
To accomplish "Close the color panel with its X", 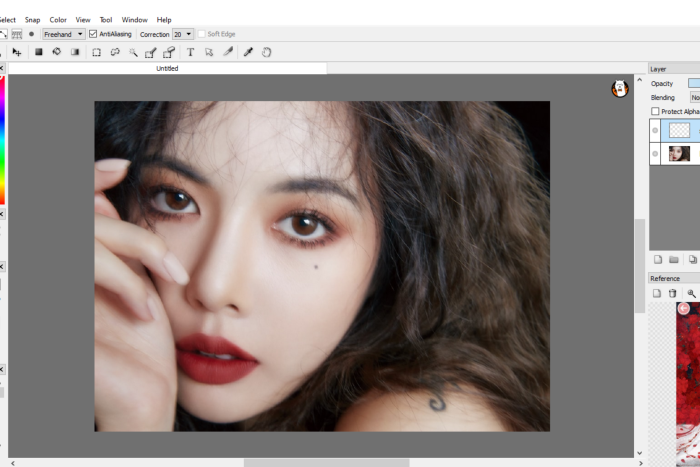I will pos(2,68).
